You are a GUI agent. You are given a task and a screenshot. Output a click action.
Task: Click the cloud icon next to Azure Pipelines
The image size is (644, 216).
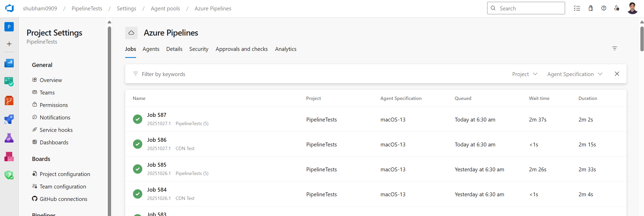click(x=131, y=33)
